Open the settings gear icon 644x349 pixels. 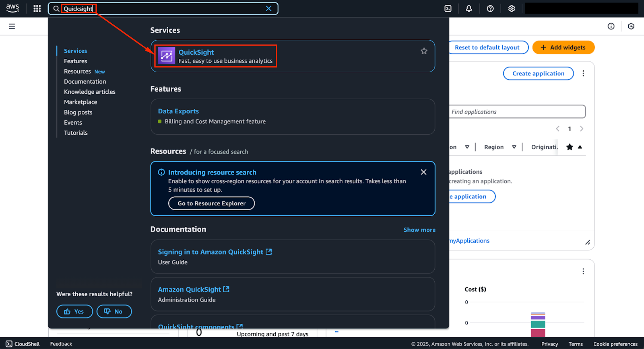pyautogui.click(x=512, y=8)
